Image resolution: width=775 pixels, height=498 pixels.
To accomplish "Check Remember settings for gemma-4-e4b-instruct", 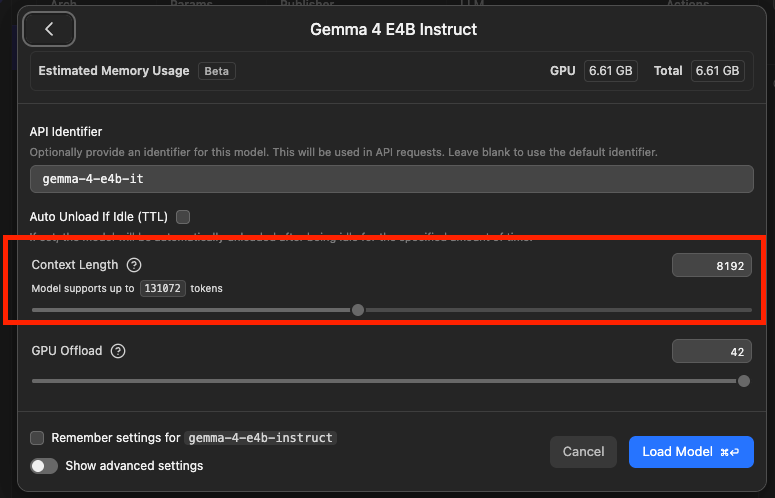I will coord(37,438).
